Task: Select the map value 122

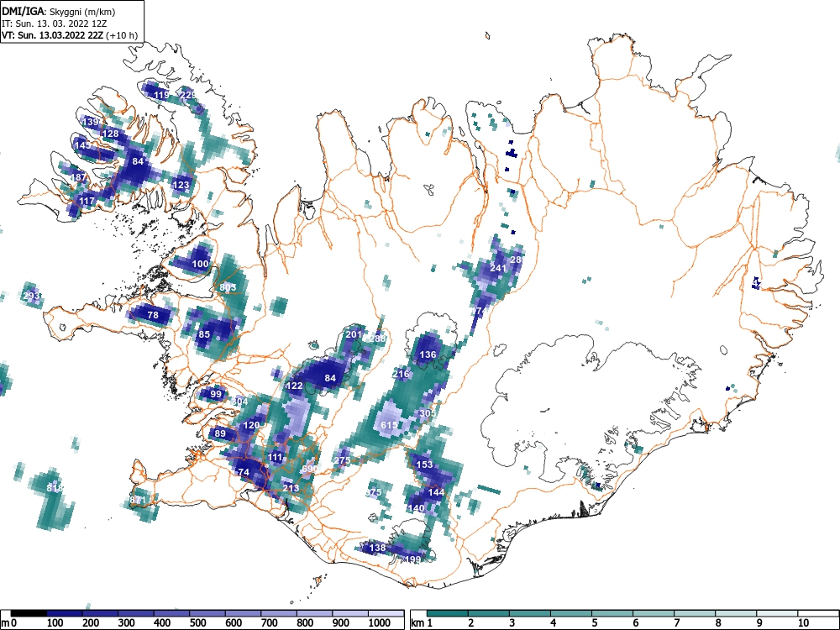Action: [x=295, y=386]
